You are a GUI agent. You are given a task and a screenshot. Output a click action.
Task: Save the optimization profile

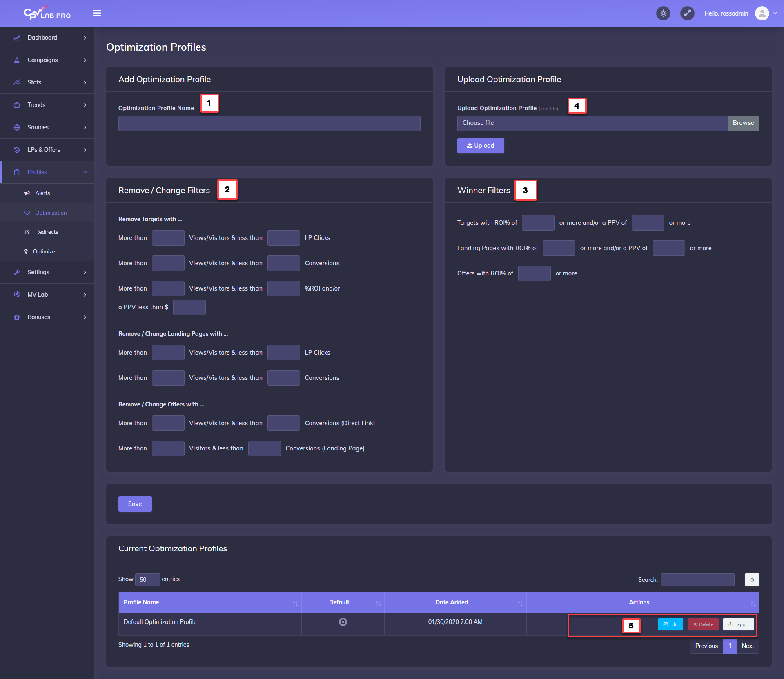(135, 504)
